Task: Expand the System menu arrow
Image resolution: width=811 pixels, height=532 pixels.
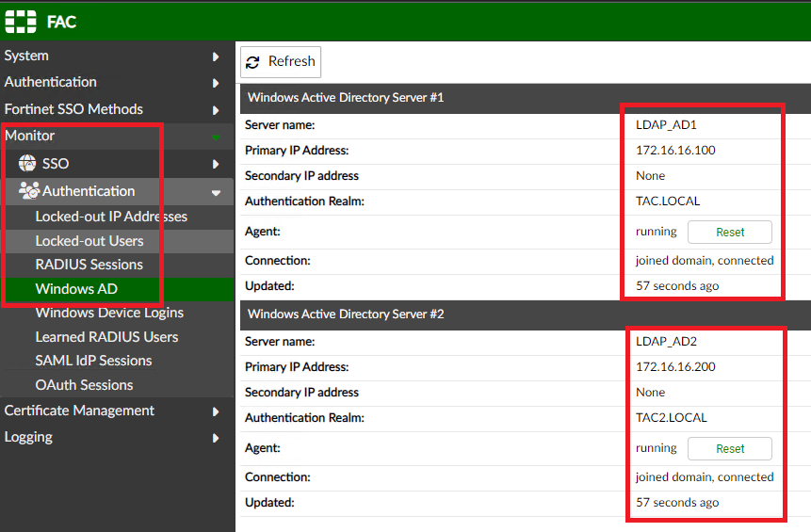Action: pyautogui.click(x=216, y=56)
